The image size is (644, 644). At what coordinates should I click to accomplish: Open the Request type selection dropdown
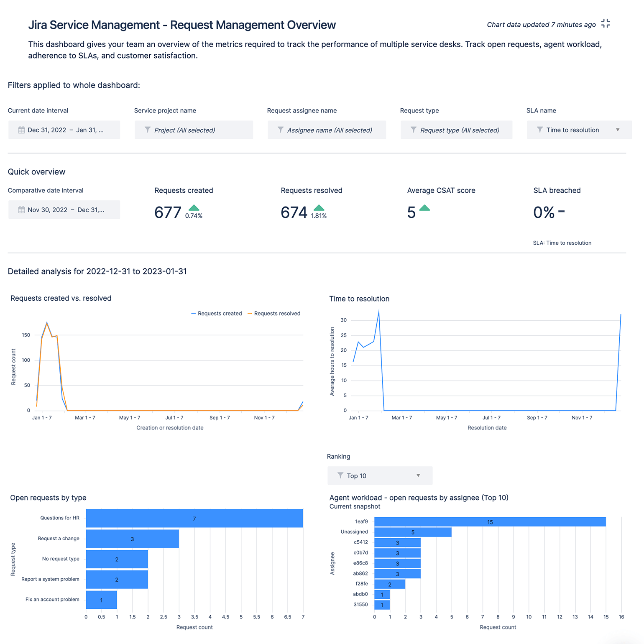pyautogui.click(x=456, y=130)
